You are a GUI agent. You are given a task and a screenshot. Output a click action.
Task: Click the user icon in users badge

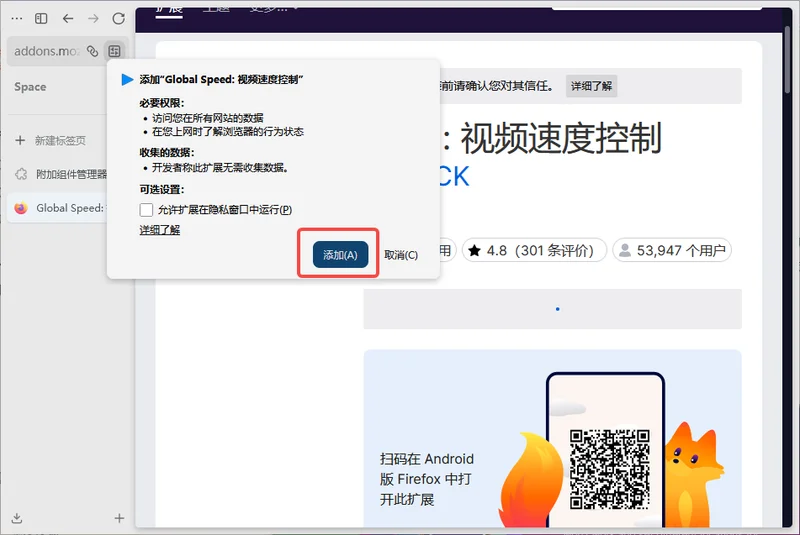[624, 250]
